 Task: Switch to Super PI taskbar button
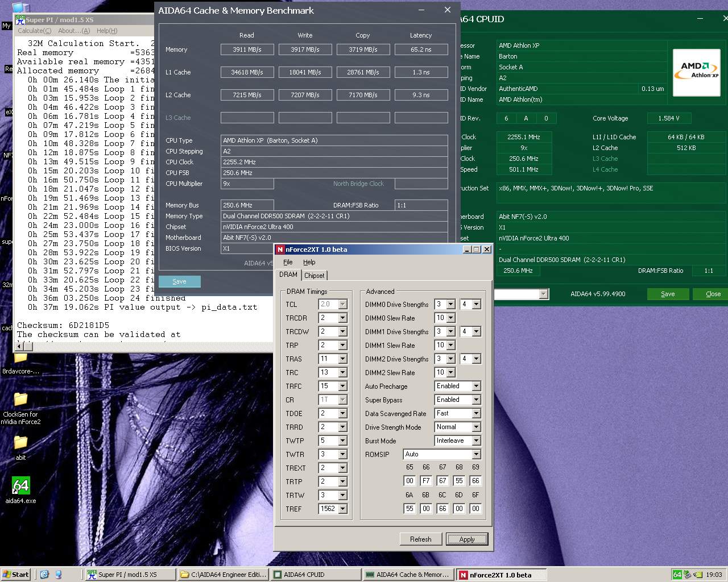130,575
